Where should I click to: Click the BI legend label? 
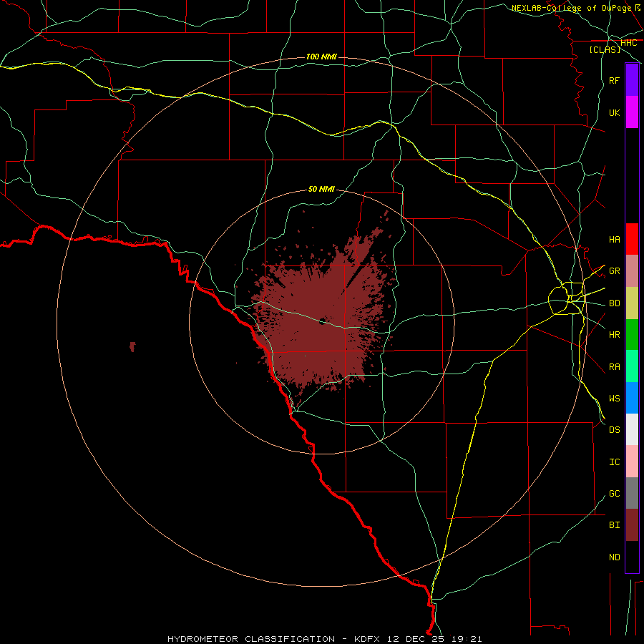tap(614, 525)
